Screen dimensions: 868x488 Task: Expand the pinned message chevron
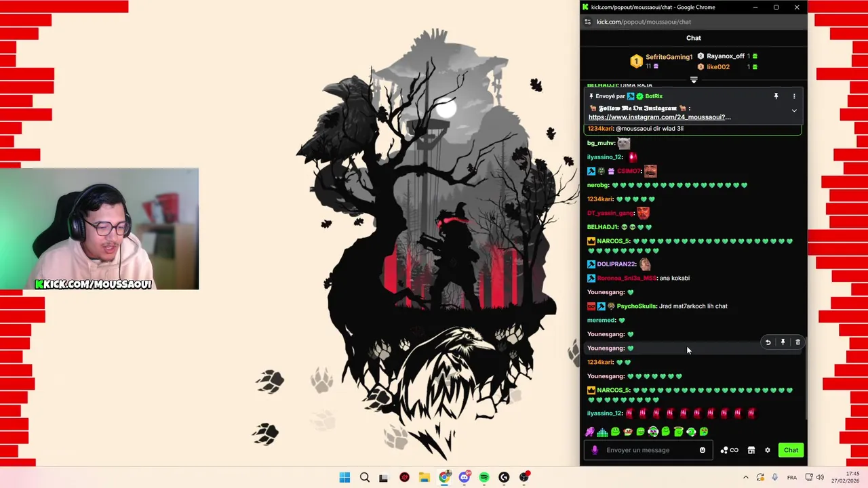tap(794, 110)
